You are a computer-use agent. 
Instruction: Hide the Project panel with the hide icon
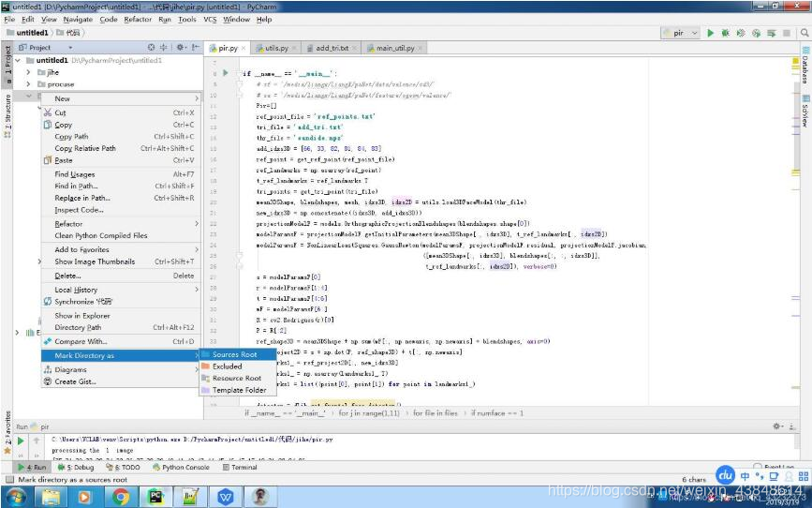(x=195, y=47)
